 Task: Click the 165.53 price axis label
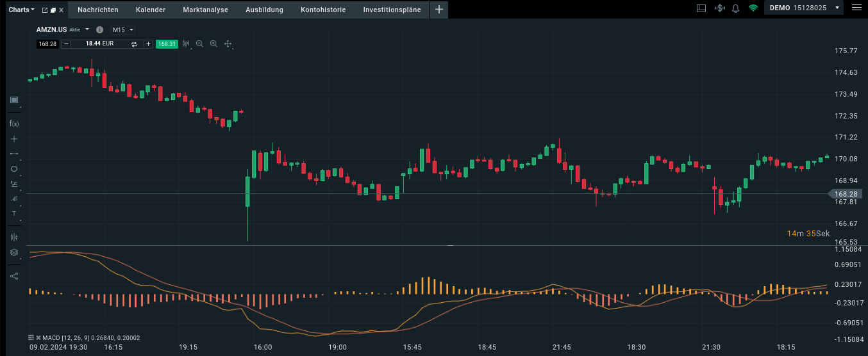tap(846, 242)
